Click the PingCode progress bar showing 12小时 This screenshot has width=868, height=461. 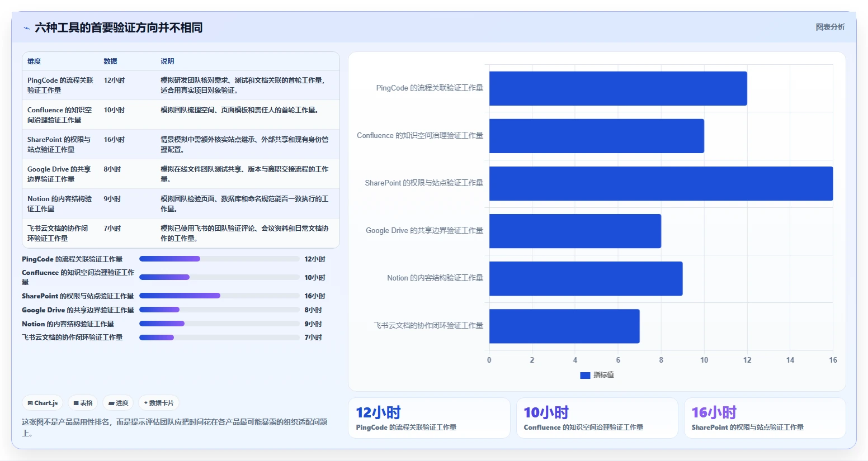tap(219, 259)
